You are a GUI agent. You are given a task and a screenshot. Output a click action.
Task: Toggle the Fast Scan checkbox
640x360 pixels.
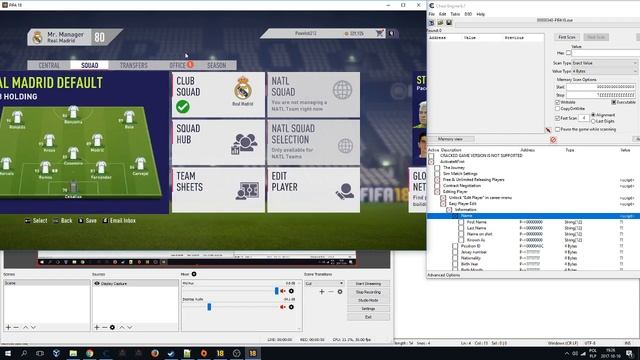pyautogui.click(x=558, y=118)
